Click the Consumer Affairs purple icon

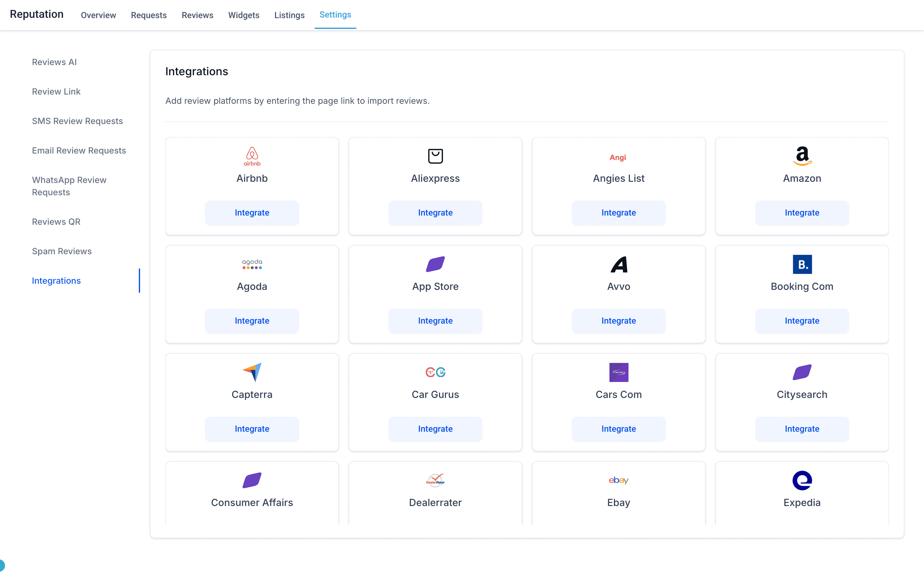252,480
